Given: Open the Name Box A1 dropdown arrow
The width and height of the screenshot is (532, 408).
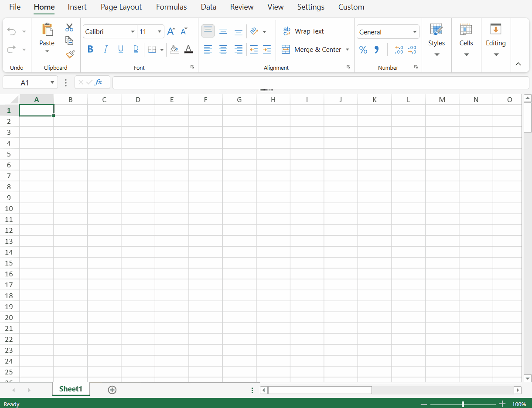Looking at the screenshot, I should coord(53,82).
